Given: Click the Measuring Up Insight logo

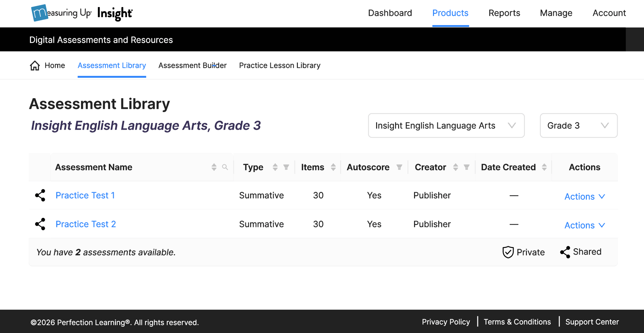Looking at the screenshot, I should click(82, 13).
